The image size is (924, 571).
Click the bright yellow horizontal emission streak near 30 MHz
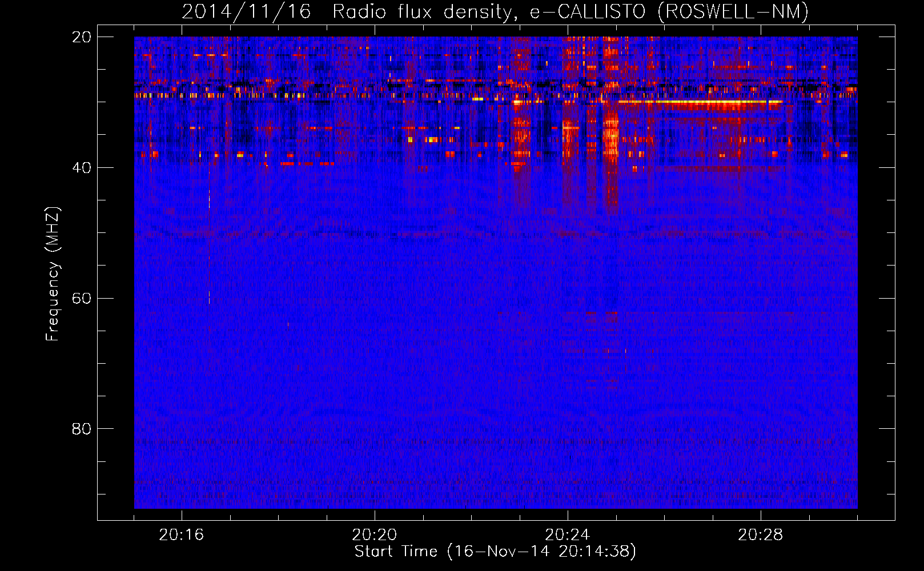pos(700,102)
